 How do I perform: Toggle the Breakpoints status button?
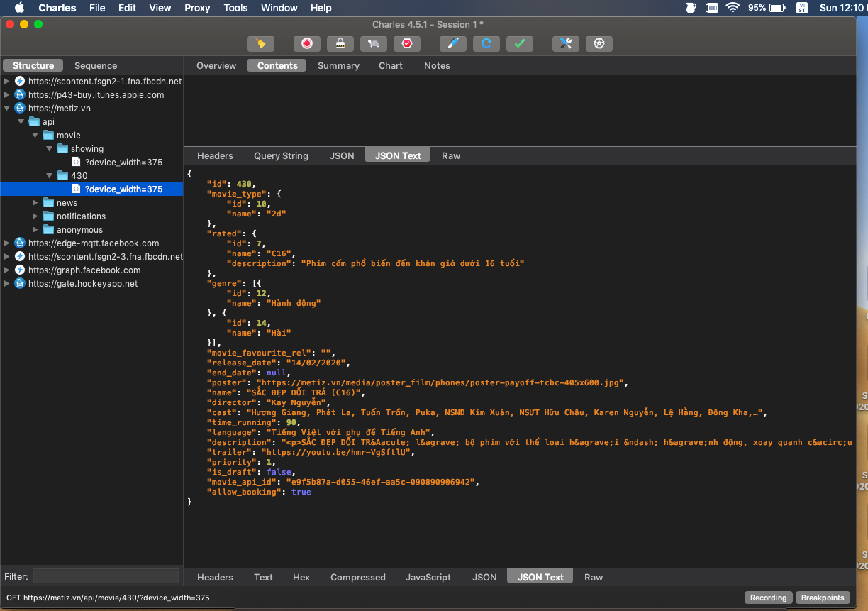pyautogui.click(x=823, y=598)
